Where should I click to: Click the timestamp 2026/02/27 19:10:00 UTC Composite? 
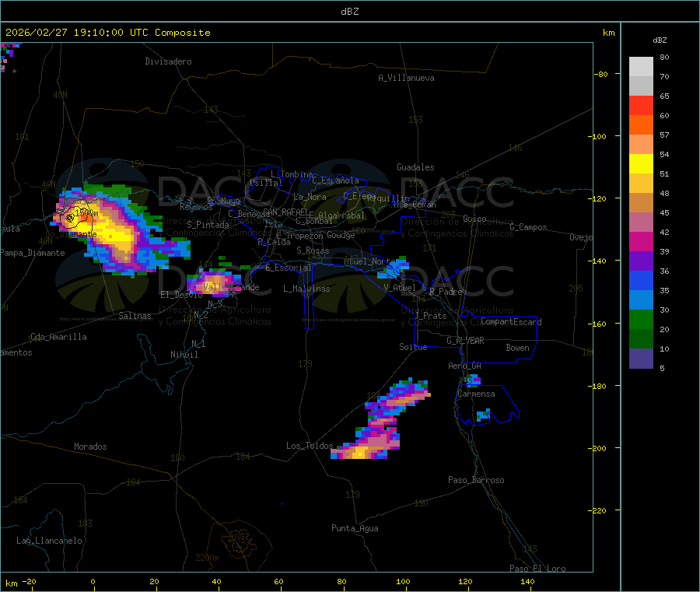tap(107, 33)
